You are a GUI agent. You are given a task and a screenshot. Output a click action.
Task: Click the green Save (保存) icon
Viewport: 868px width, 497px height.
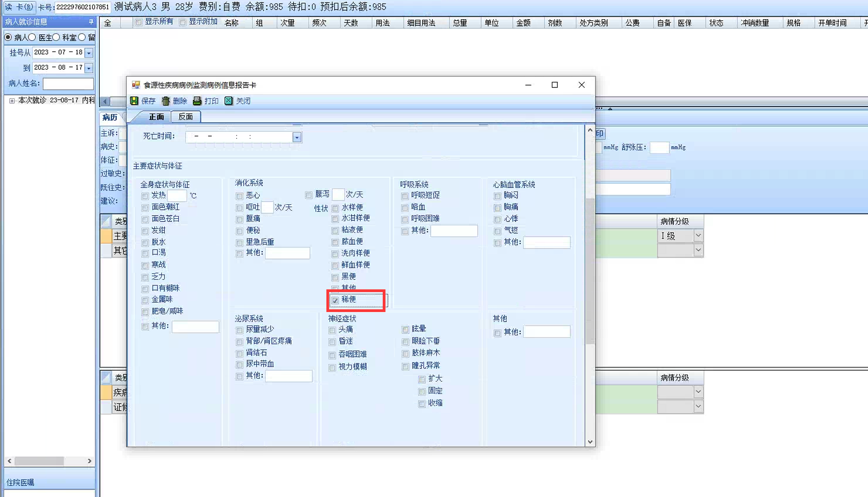[134, 101]
